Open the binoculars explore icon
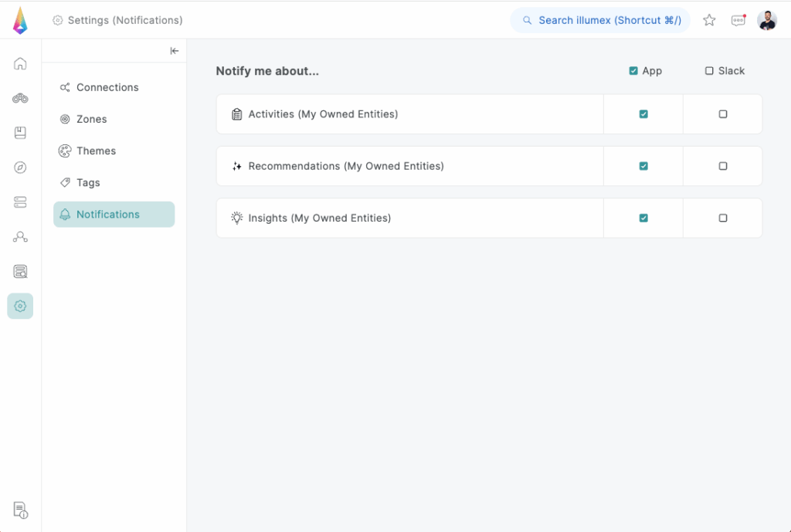Viewport: 791px width, 532px height. (20, 98)
